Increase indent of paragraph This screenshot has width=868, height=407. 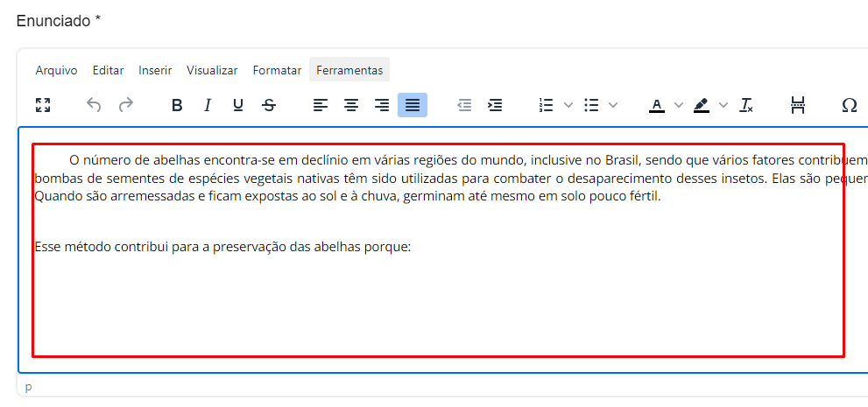(x=495, y=105)
